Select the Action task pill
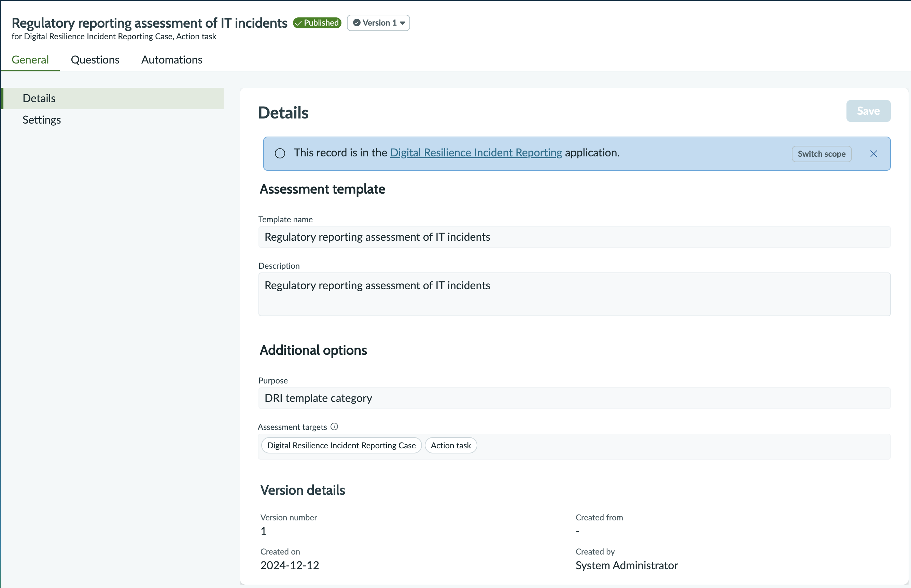Viewport: 911px width, 588px height. click(450, 446)
